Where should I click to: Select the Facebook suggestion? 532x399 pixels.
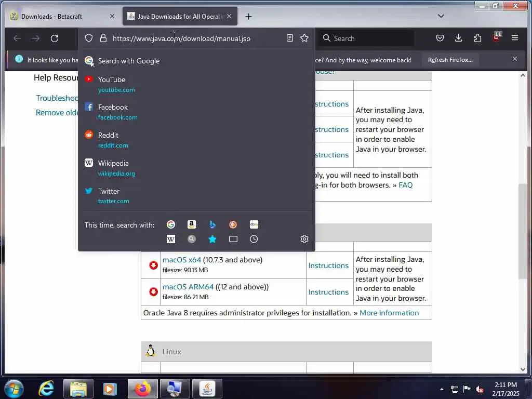[x=196, y=112]
